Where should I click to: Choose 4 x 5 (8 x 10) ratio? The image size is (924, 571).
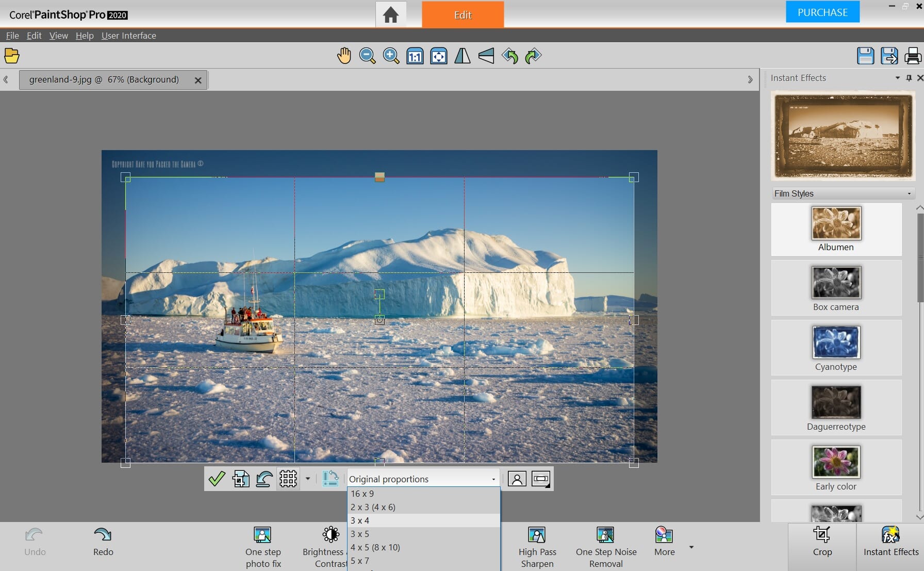pos(423,547)
